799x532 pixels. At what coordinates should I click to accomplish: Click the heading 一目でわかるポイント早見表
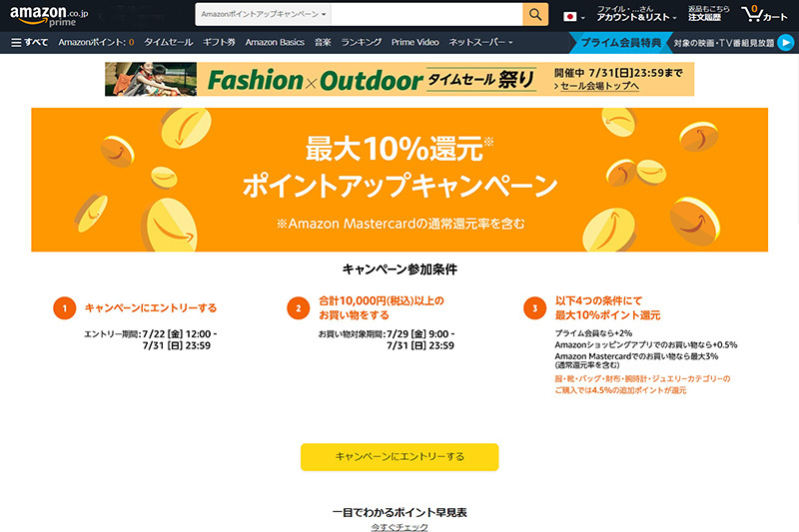(399, 512)
